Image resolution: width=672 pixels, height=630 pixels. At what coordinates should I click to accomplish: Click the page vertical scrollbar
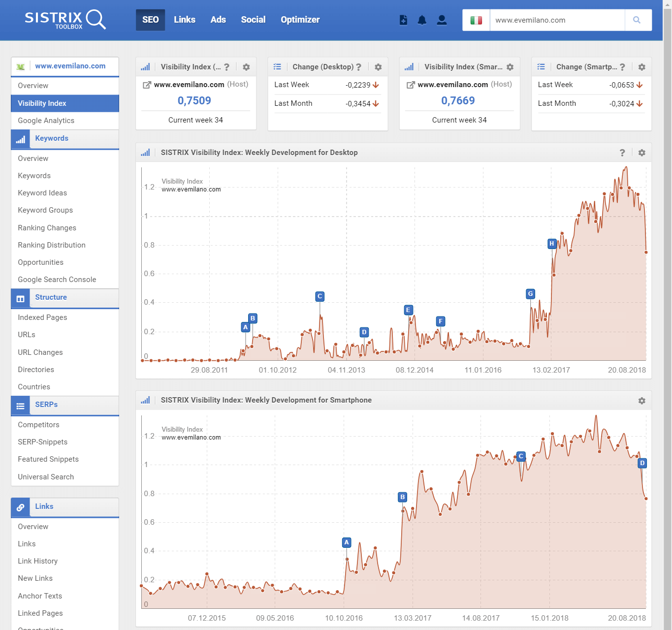point(668,315)
